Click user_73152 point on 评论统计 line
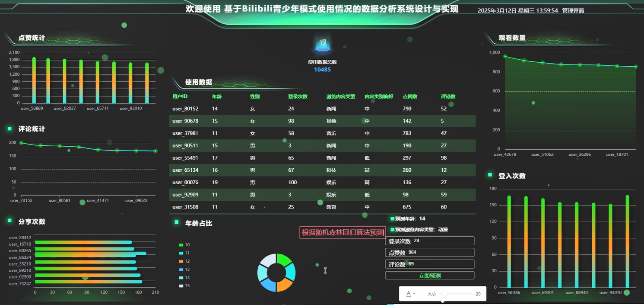 [x=21, y=143]
